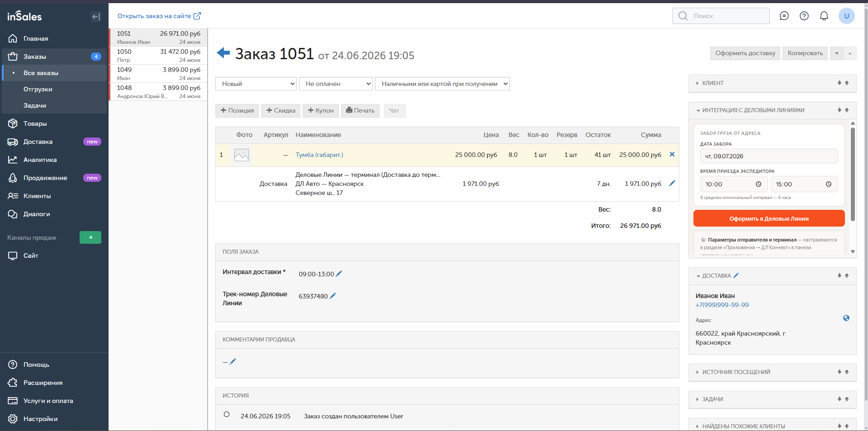Viewport: 868px width, 431px height.
Task: Click Оформить в Деловые Линии button
Action: tap(769, 218)
